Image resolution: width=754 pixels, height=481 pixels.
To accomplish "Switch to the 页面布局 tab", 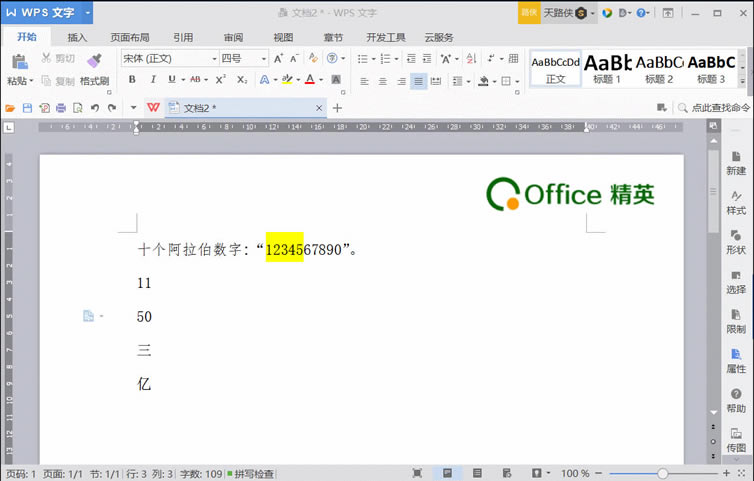I will tap(130, 38).
